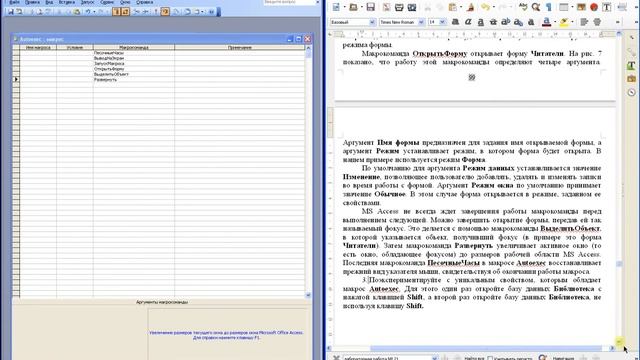
Task: Click the Print icon in Writer
Action: pos(399,7)
